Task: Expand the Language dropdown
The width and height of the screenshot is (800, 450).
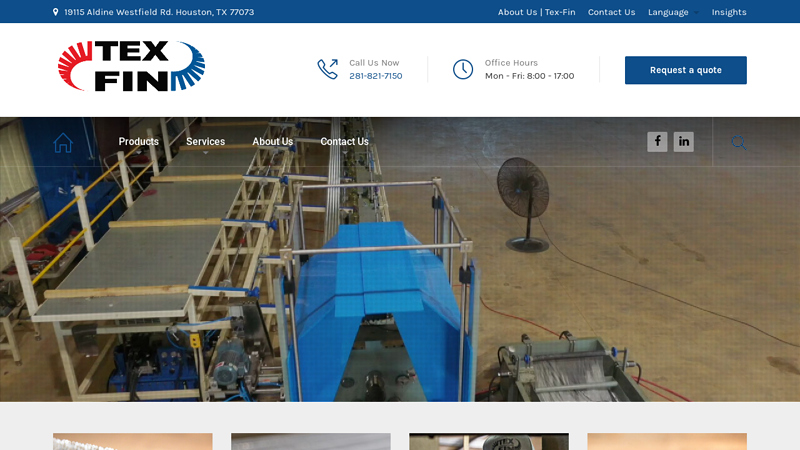Action: 667,12
